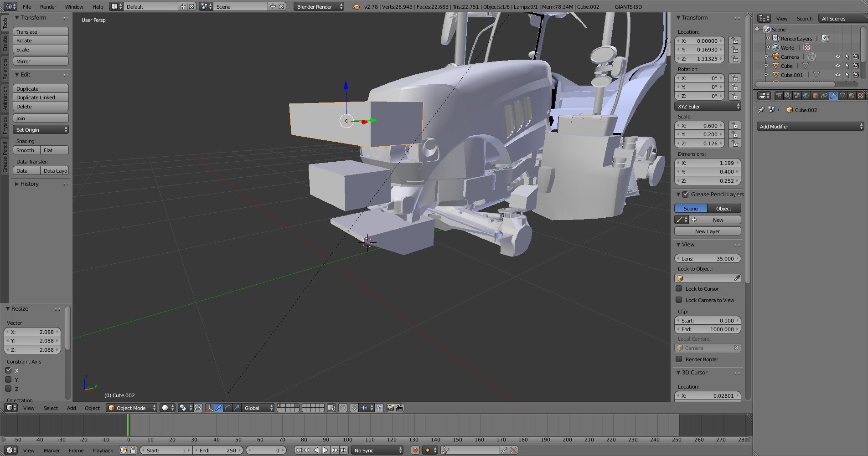868x456 pixels.
Task: Open the Add menu in the 3D view header
Action: click(x=71, y=408)
